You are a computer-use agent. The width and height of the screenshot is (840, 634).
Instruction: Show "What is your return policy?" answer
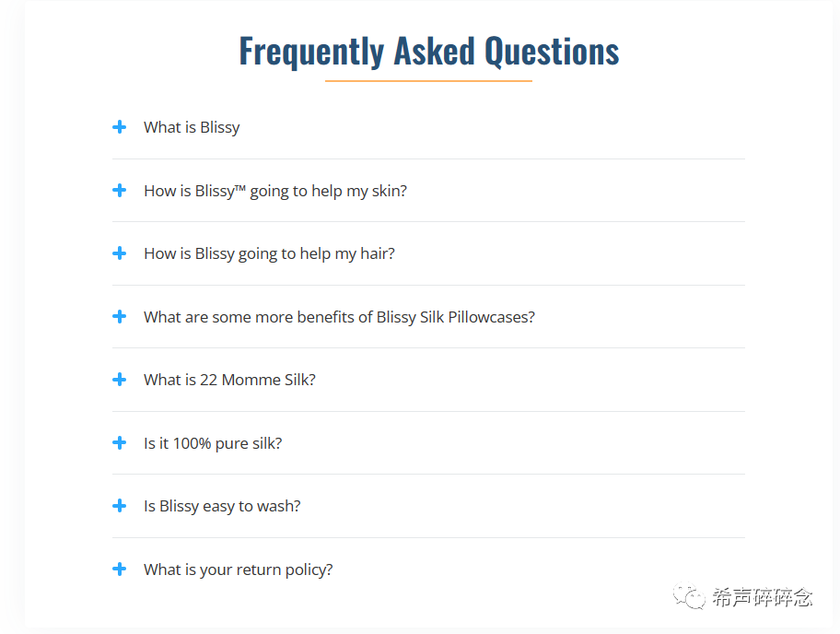238,569
